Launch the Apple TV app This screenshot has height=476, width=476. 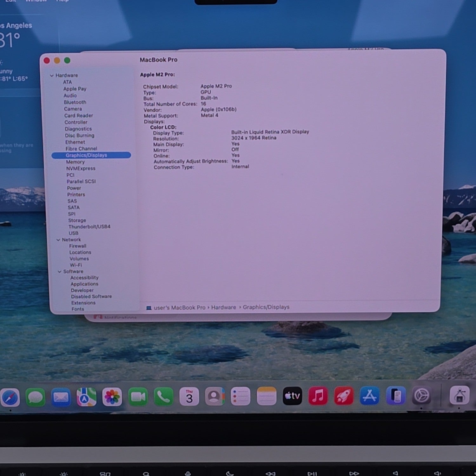point(292,396)
